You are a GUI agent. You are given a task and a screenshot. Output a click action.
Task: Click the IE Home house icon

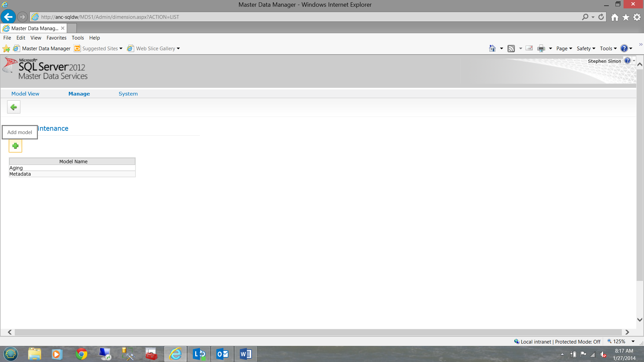614,17
